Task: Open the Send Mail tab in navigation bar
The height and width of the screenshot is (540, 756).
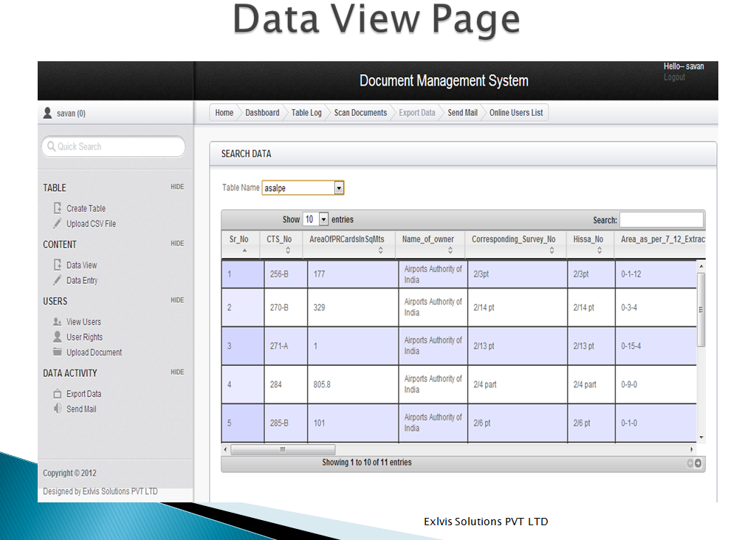Action: (462, 113)
